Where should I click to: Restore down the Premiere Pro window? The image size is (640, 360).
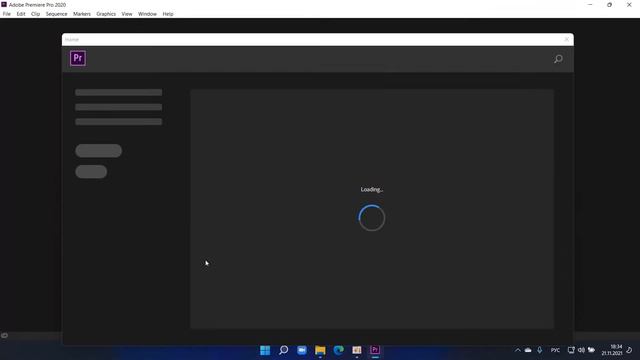[x=609, y=5]
